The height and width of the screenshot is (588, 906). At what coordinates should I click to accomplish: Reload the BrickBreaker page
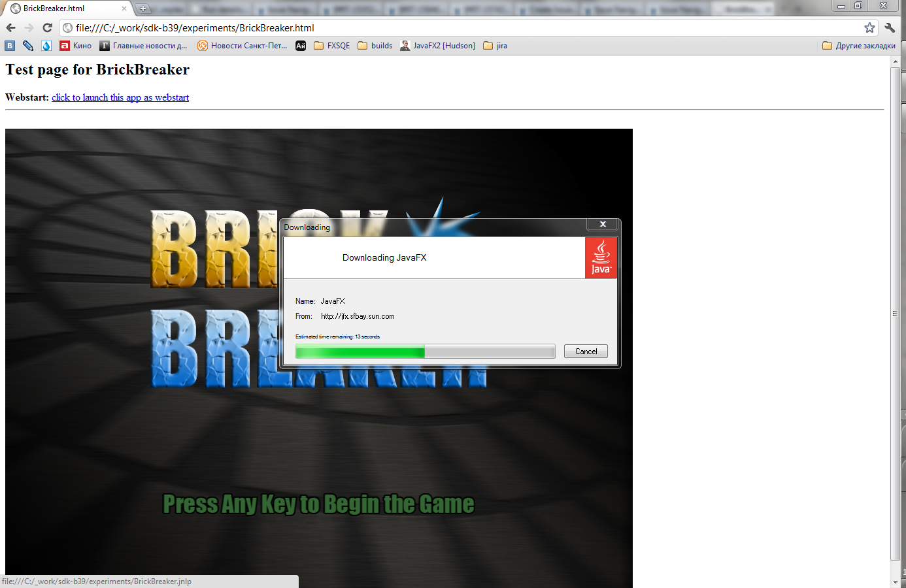coord(47,27)
